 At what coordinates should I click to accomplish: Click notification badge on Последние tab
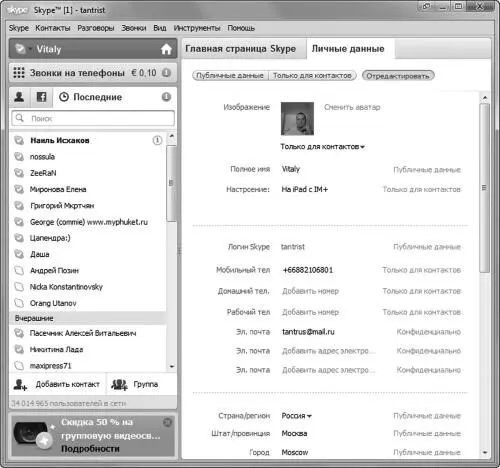tap(166, 97)
